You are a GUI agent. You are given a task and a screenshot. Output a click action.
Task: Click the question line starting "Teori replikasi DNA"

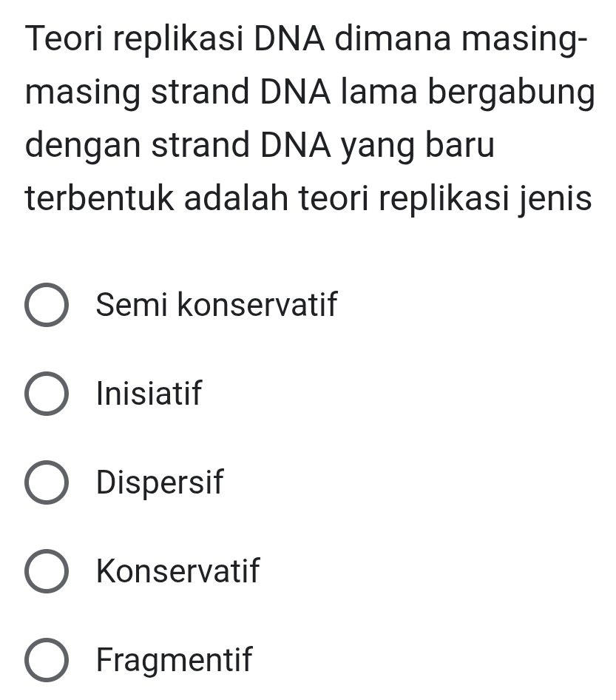pyautogui.click(x=308, y=38)
